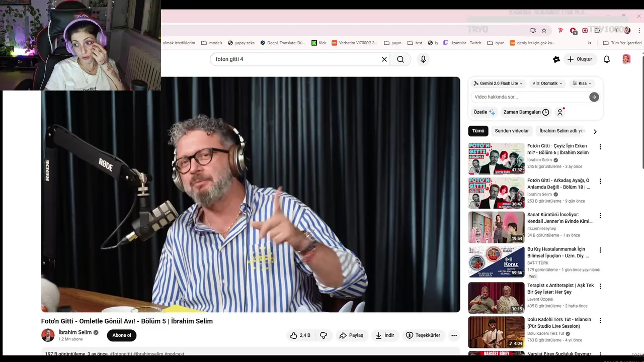644x362 pixels.
Task: Select the Seriden videolar chip
Action: click(x=512, y=131)
